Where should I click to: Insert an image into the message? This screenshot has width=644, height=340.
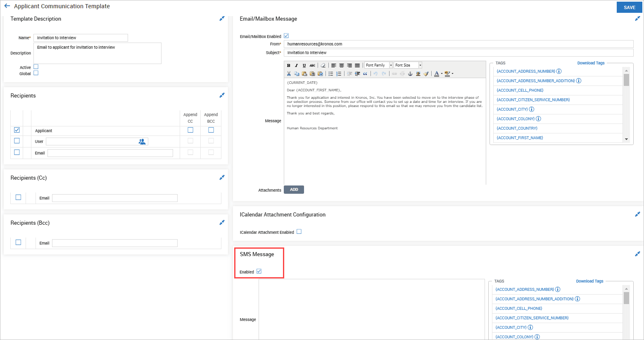418,74
